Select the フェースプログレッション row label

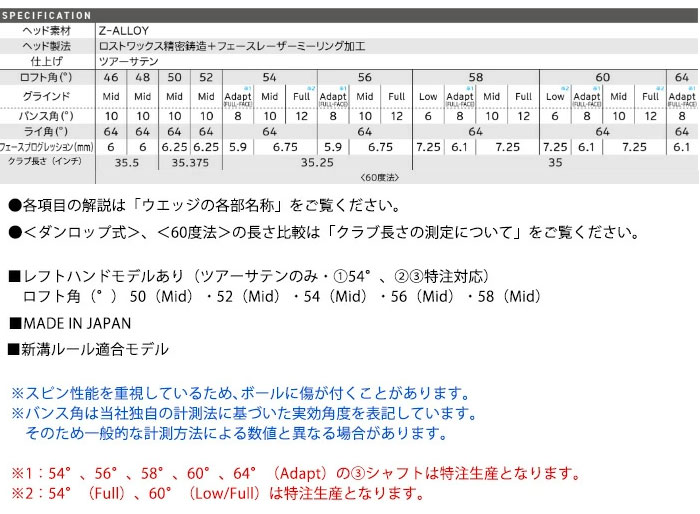pos(47,146)
